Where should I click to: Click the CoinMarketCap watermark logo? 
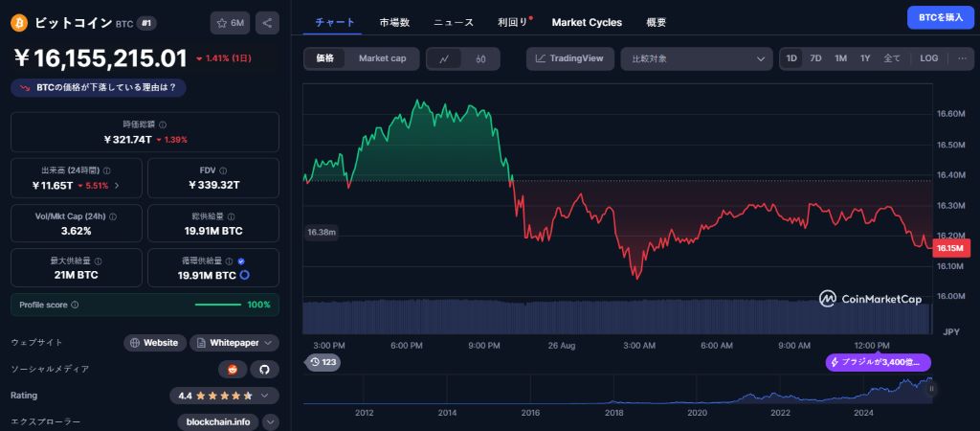(x=870, y=299)
